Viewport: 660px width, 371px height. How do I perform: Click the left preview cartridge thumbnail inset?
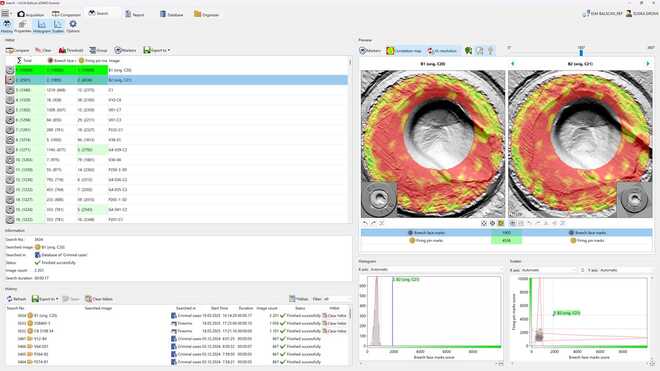point(379,199)
